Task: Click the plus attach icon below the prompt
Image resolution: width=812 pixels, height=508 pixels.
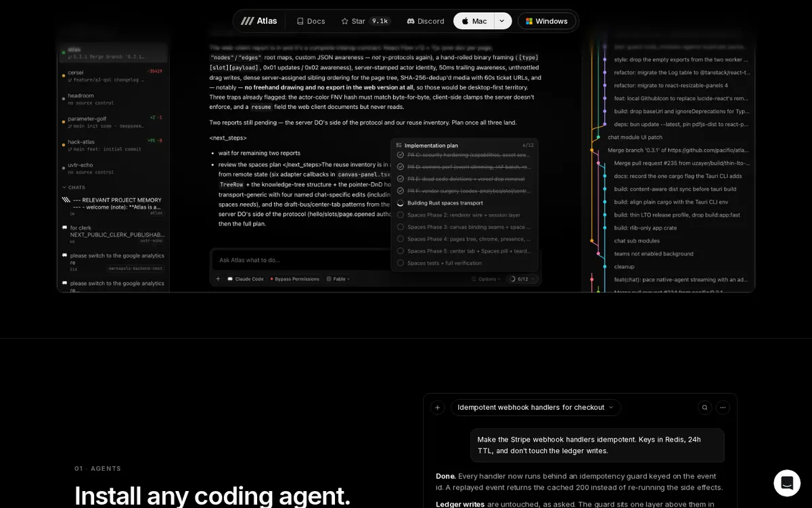Action: click(218, 278)
